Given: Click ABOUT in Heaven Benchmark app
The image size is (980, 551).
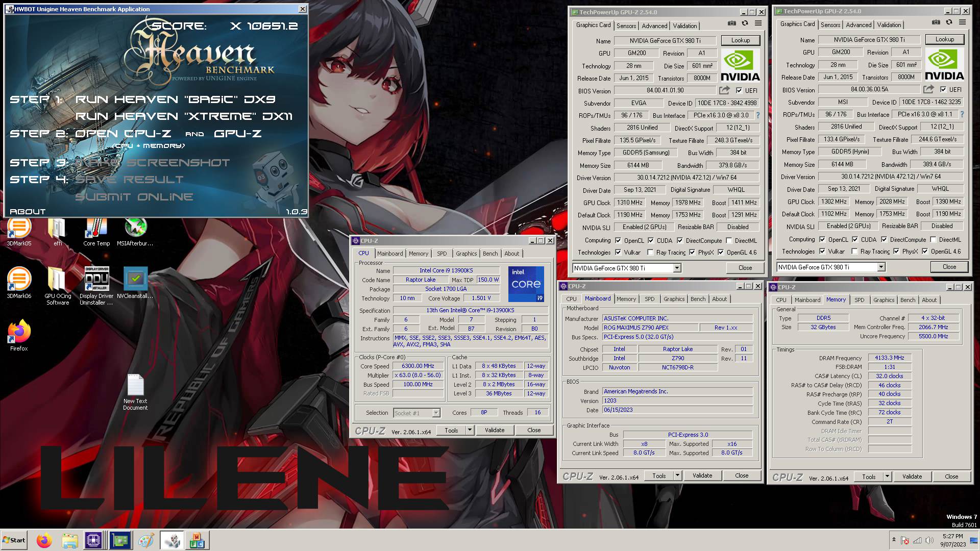Looking at the screenshot, I should [28, 211].
